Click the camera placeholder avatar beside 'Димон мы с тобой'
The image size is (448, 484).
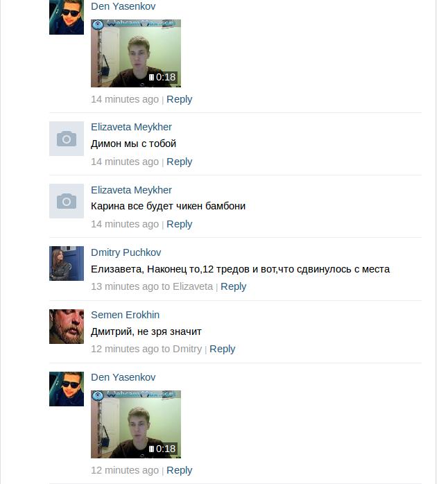click(x=67, y=139)
